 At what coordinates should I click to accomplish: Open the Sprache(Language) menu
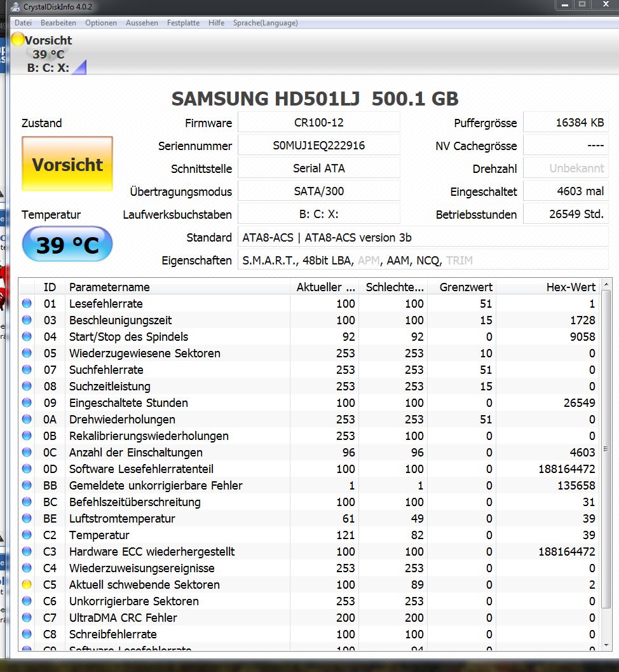coord(265,23)
